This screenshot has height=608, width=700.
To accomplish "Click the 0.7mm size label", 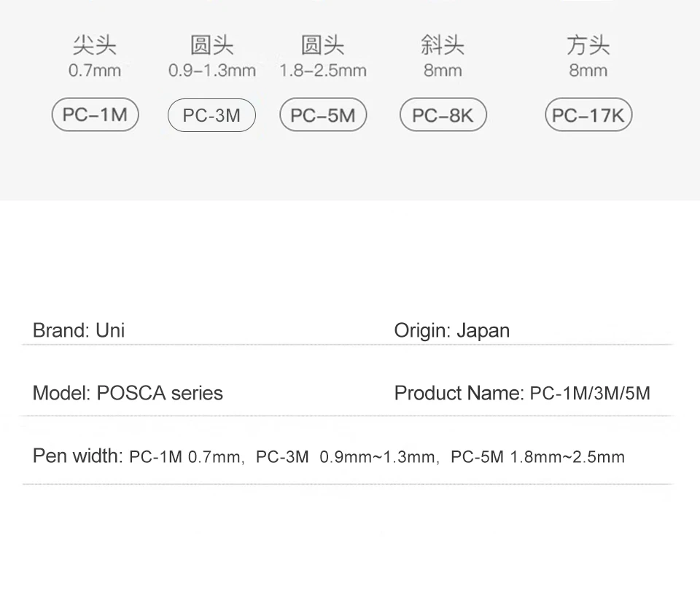I will pyautogui.click(x=95, y=71).
